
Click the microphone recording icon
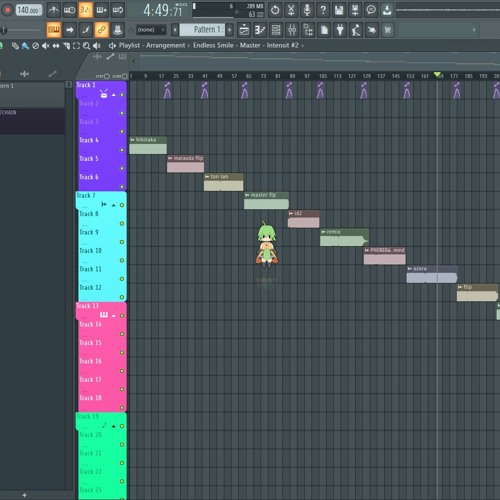point(307,10)
